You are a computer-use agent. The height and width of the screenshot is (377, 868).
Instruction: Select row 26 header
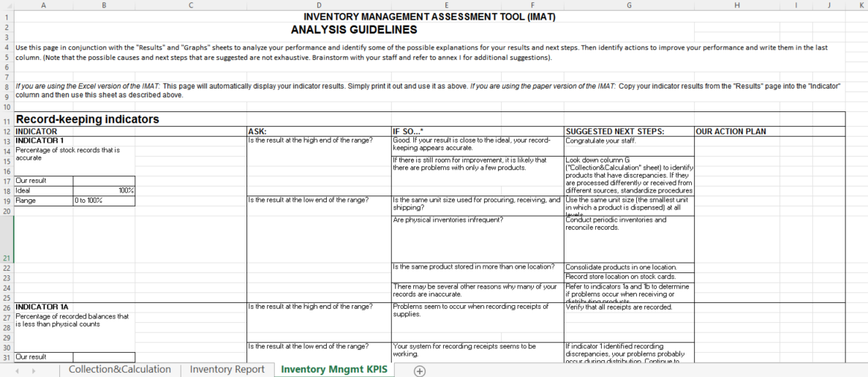coord(7,307)
